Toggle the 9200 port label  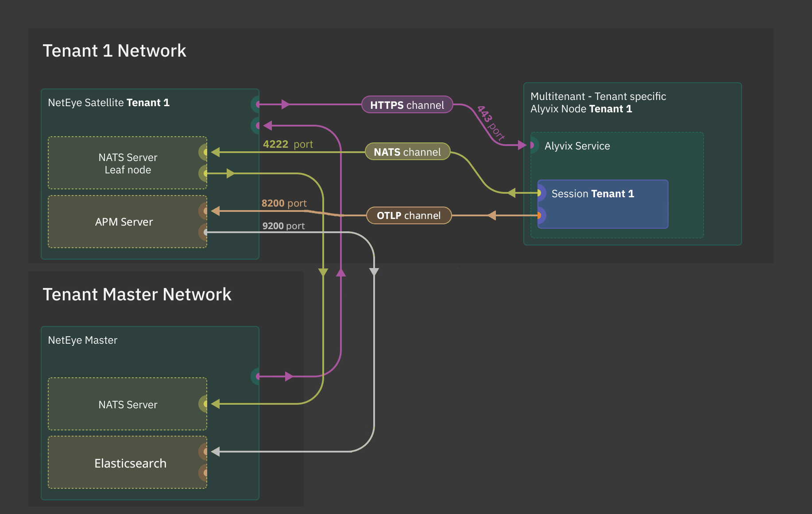[283, 226]
